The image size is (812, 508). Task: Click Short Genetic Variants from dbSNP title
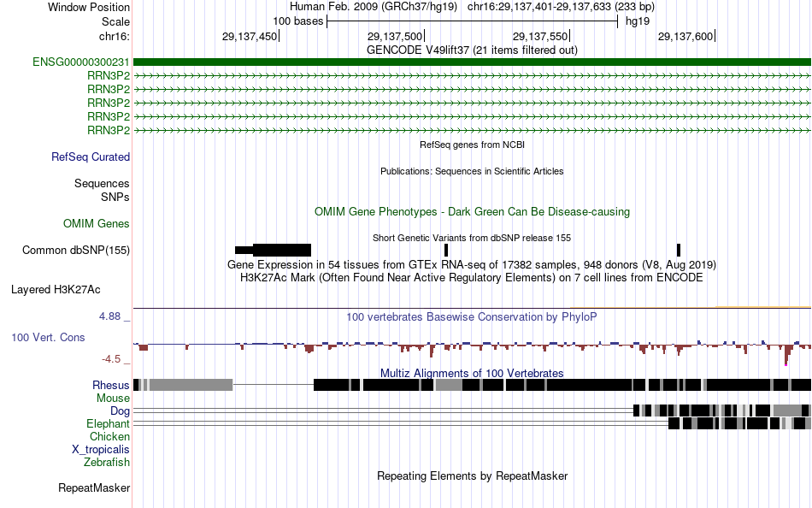pyautogui.click(x=472, y=238)
